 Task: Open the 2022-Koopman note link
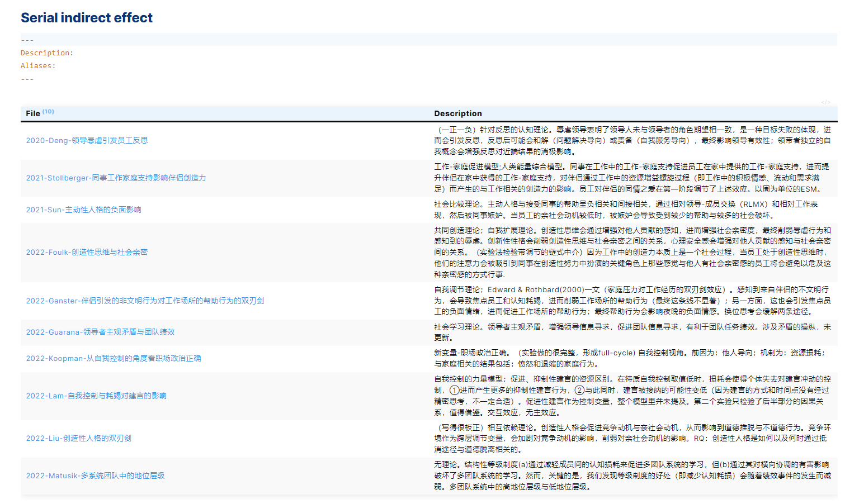click(x=114, y=358)
